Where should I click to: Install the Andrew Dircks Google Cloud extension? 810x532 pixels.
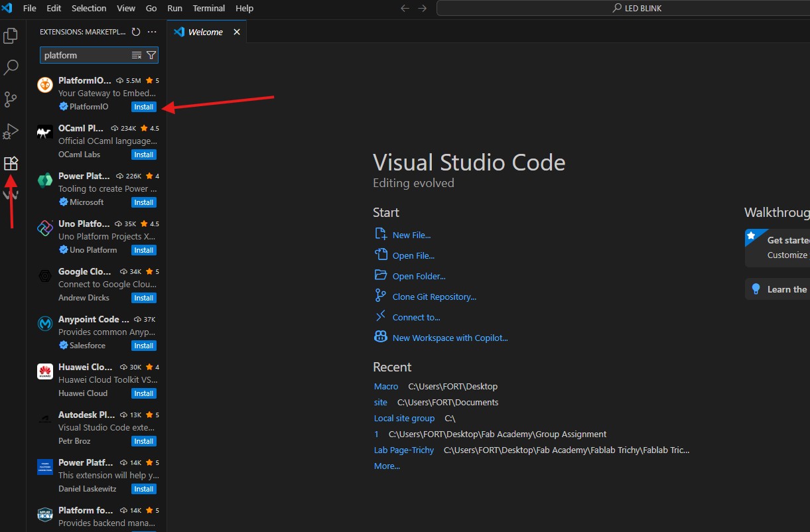coord(144,298)
